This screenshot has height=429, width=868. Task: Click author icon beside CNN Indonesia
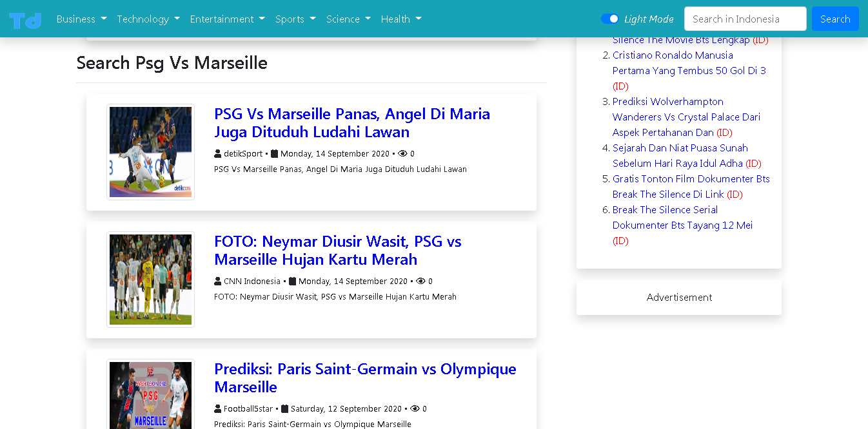[x=218, y=281]
